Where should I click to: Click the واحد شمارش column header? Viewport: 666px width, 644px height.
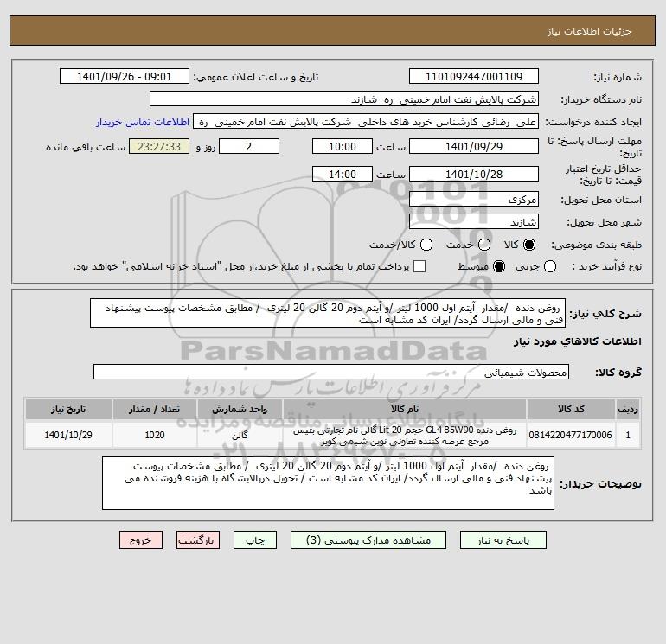point(240,409)
